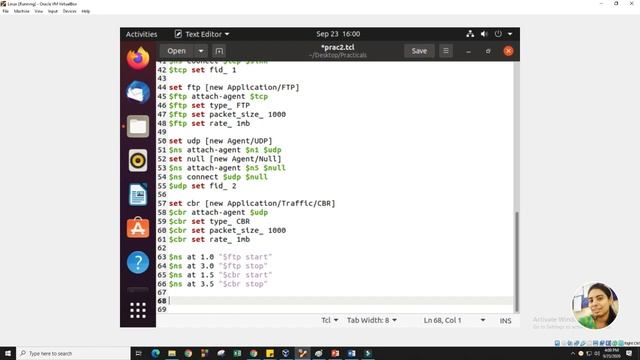Click the Windows Start button
Screen dimensions: 640x360
[x=8, y=353]
